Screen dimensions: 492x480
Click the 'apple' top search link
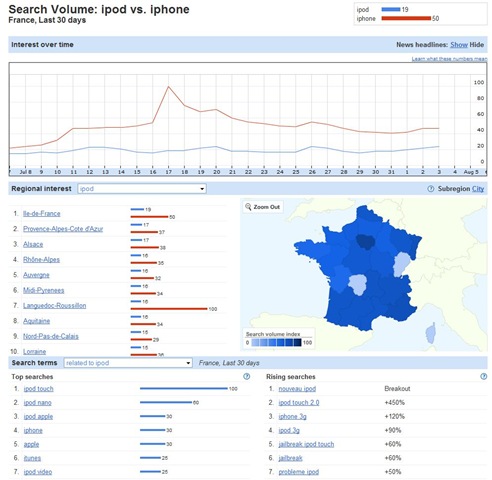[x=31, y=444]
